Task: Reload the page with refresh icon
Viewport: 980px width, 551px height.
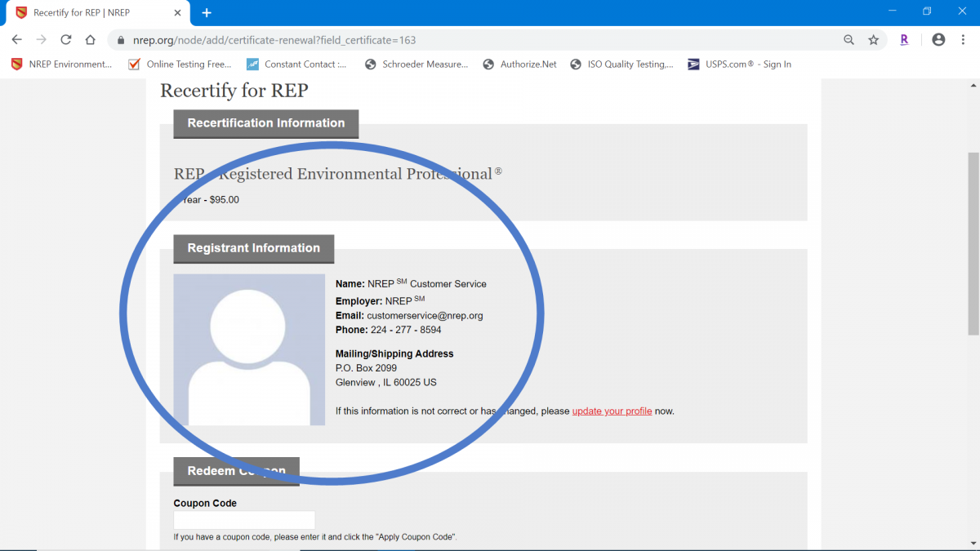Action: (x=66, y=39)
